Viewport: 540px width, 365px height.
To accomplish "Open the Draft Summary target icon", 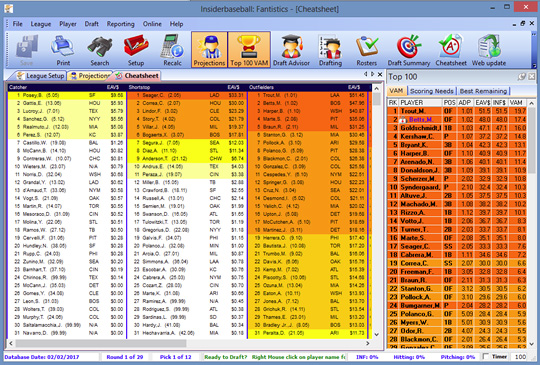I will coord(409,50).
